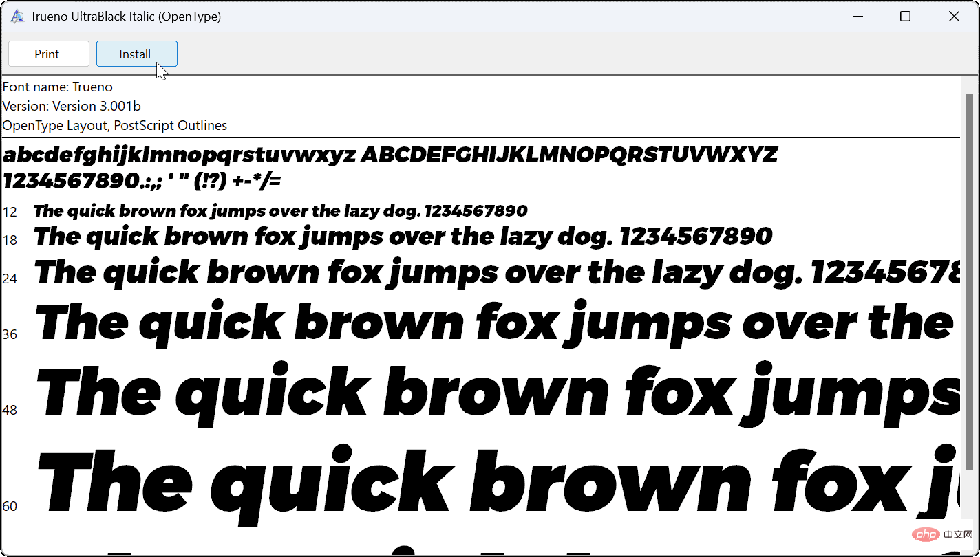Click the size 36 label
980x557 pixels.
tap(10, 334)
